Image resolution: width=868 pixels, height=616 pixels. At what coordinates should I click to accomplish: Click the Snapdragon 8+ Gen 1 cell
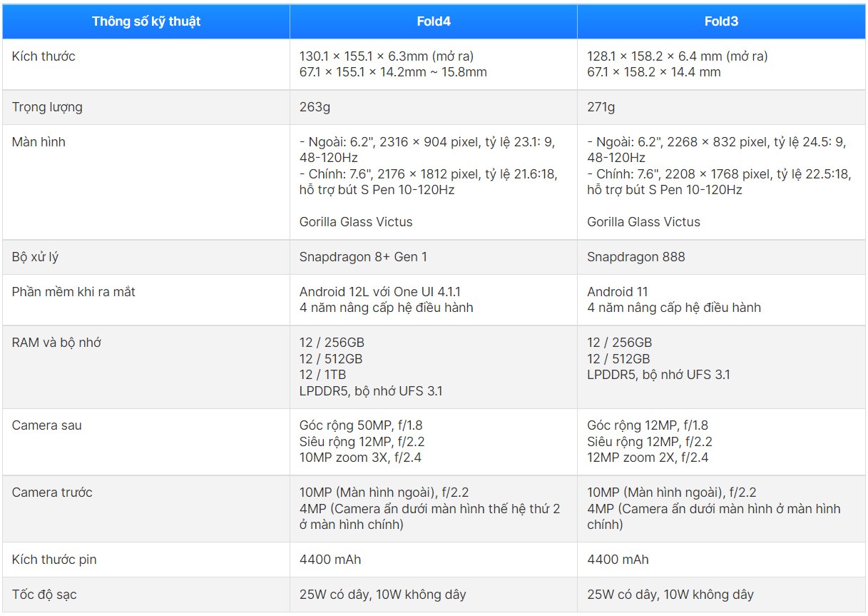(363, 257)
